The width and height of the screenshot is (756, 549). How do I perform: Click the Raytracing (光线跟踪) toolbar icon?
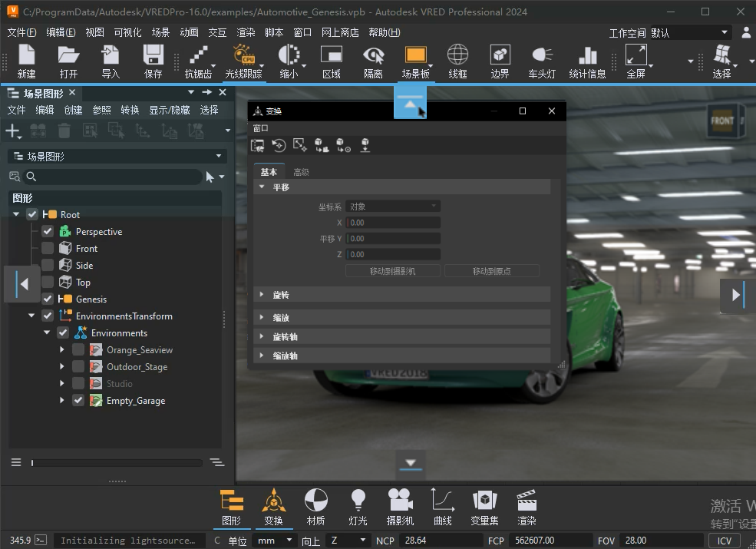(x=243, y=61)
